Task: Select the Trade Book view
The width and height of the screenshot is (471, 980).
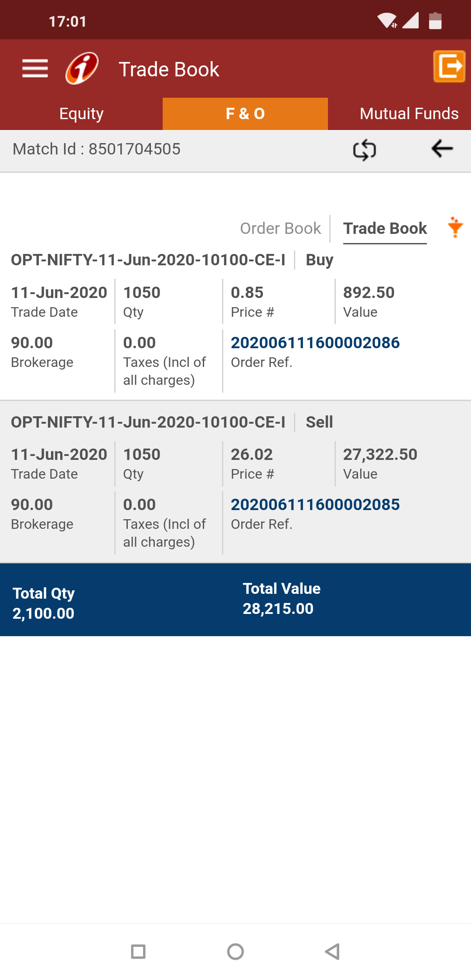Action: [x=385, y=228]
